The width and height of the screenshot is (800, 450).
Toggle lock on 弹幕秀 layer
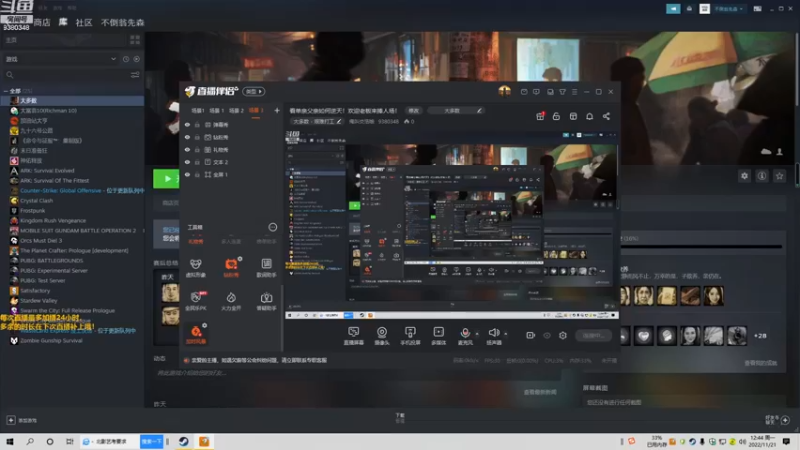coord(197,124)
